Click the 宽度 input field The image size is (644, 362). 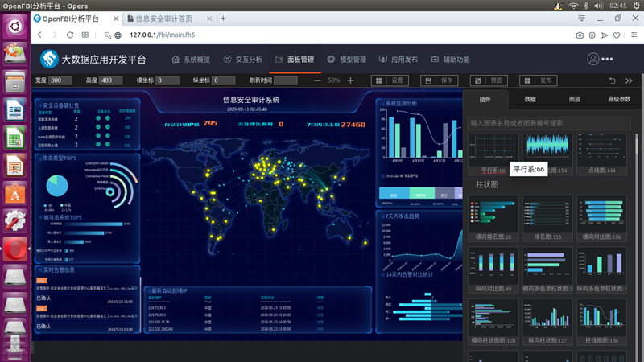click(x=60, y=80)
